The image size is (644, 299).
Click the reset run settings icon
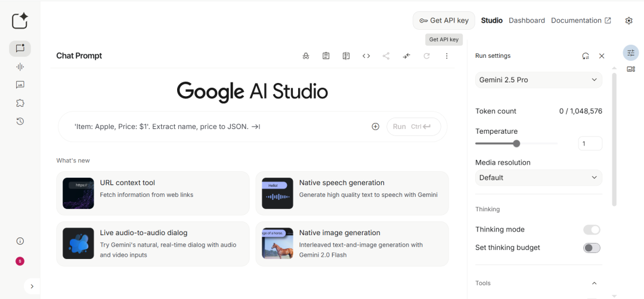586,56
